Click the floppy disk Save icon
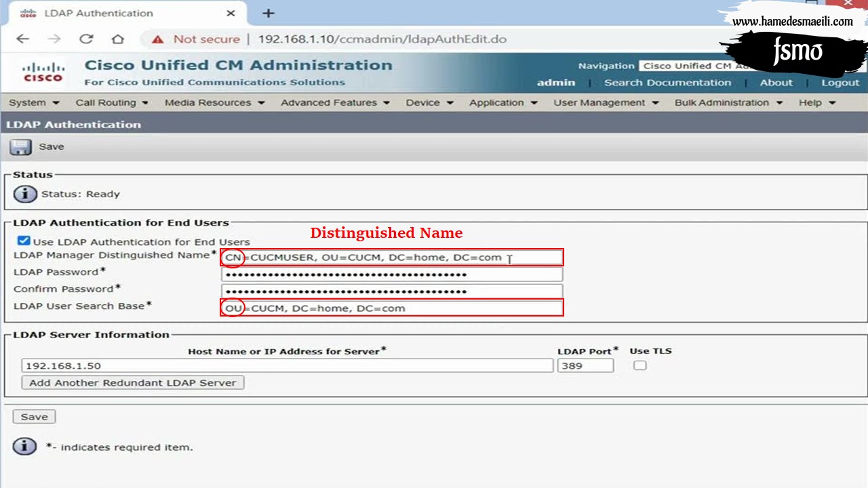868x488 pixels. click(20, 147)
